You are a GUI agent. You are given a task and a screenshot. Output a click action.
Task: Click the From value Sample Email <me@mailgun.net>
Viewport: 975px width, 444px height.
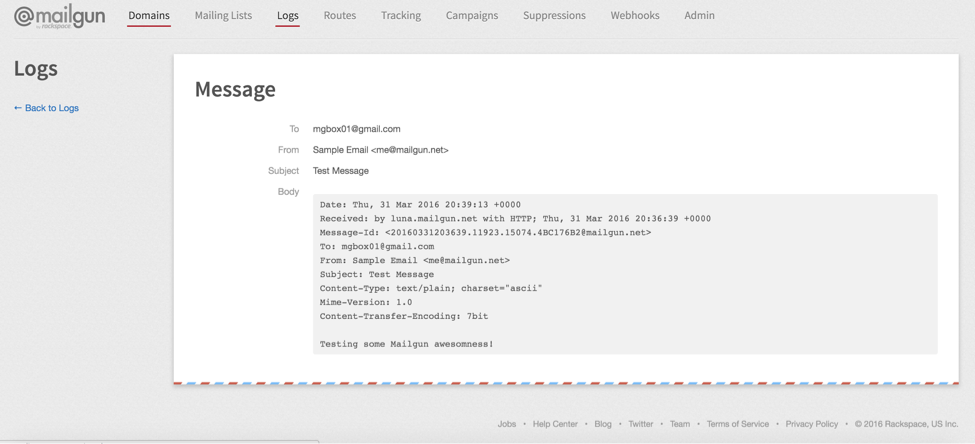coord(381,150)
